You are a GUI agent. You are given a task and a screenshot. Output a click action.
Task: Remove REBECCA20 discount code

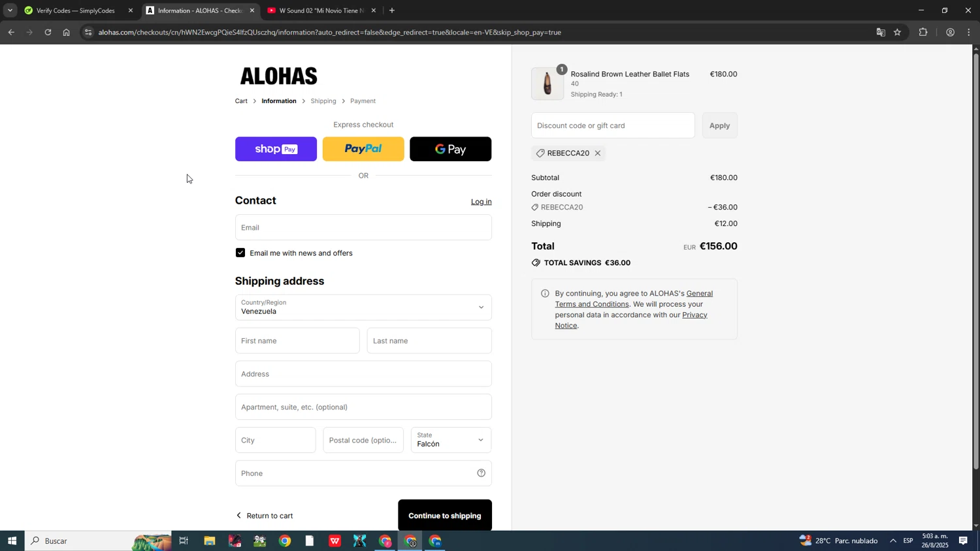click(598, 153)
